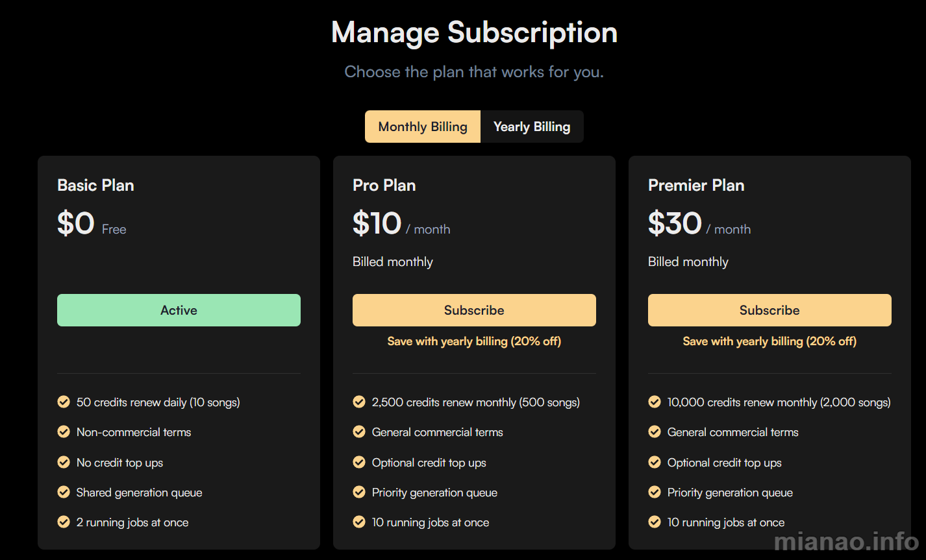The width and height of the screenshot is (926, 560).
Task: Click Pro Plan's Save with yearly billing link
Action: point(474,341)
